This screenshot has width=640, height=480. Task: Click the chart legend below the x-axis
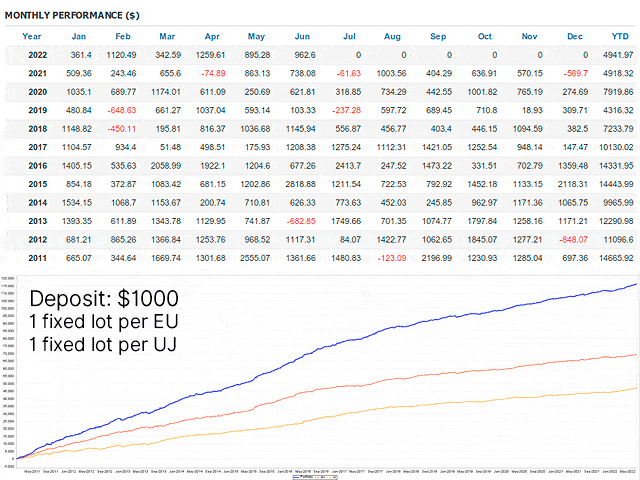[315, 477]
